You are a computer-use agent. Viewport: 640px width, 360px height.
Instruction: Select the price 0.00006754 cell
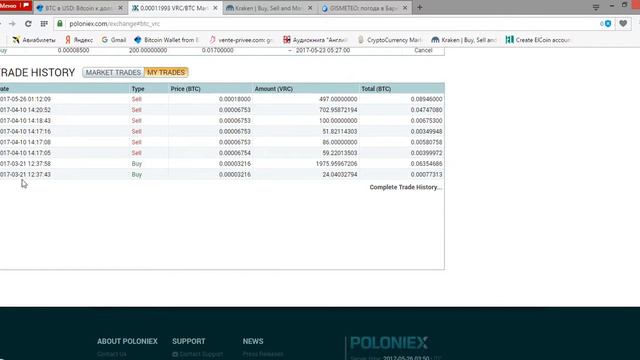pos(235,153)
